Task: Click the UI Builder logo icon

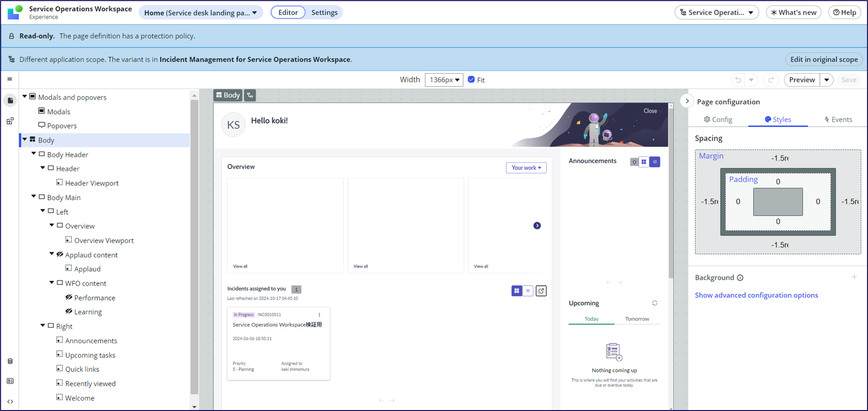Action: click(15, 12)
